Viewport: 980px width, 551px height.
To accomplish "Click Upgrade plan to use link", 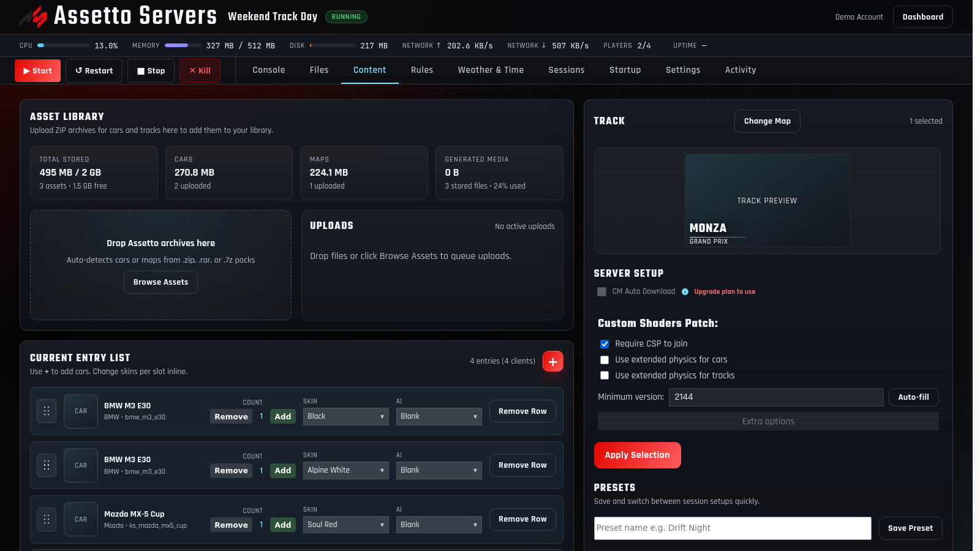I will tap(725, 292).
